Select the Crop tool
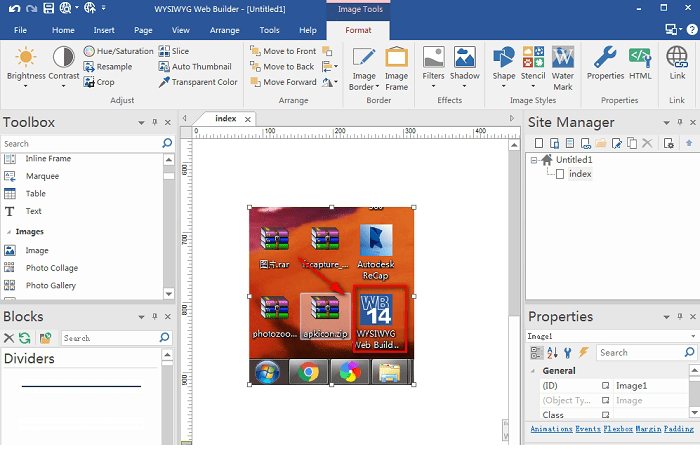 pyautogui.click(x=99, y=82)
